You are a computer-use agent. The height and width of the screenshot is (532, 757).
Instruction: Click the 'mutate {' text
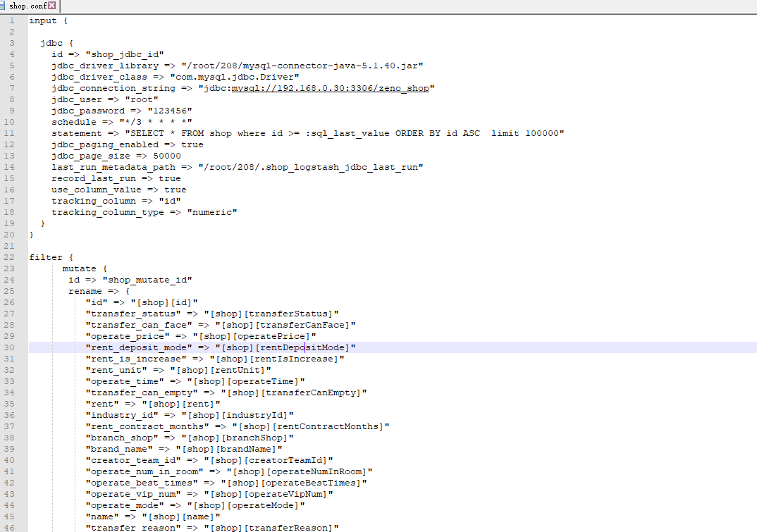[x=85, y=268]
